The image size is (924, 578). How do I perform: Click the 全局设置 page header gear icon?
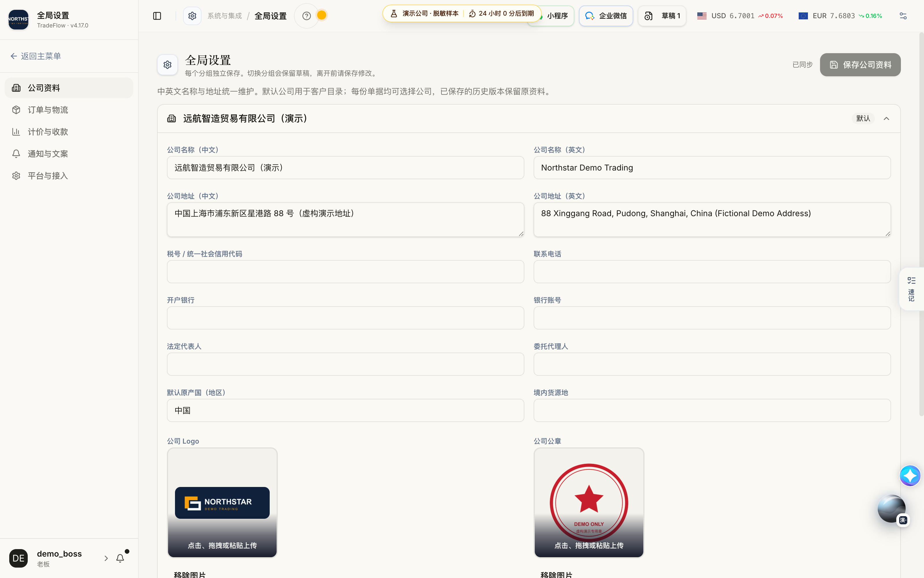pyautogui.click(x=167, y=65)
